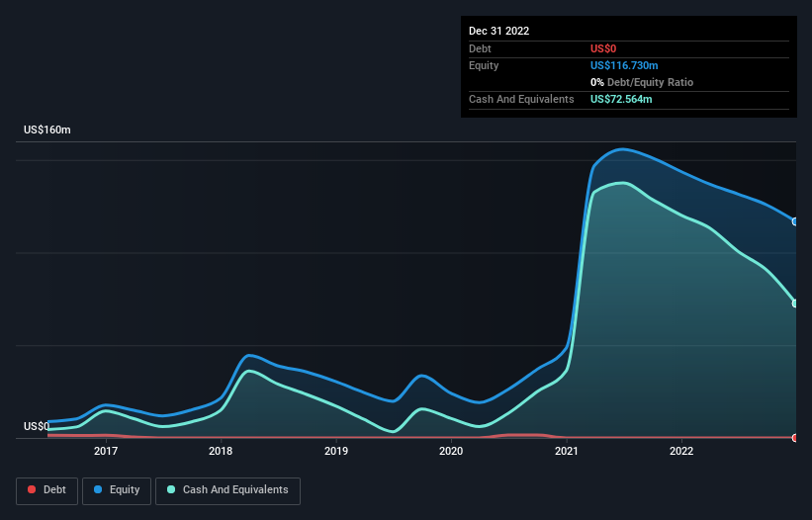Click the Debt row label in tooltip
812x520 pixels.
480,48
